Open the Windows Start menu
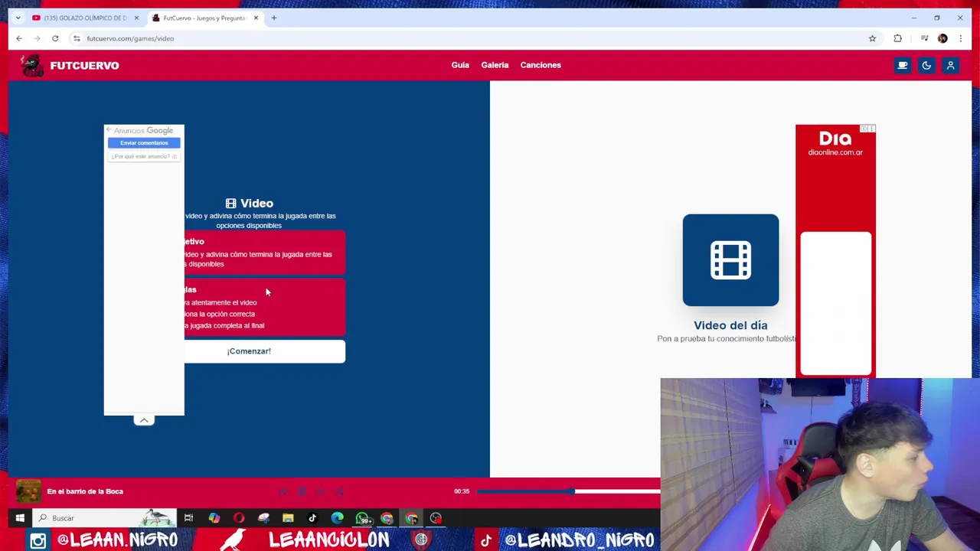 click(x=20, y=518)
